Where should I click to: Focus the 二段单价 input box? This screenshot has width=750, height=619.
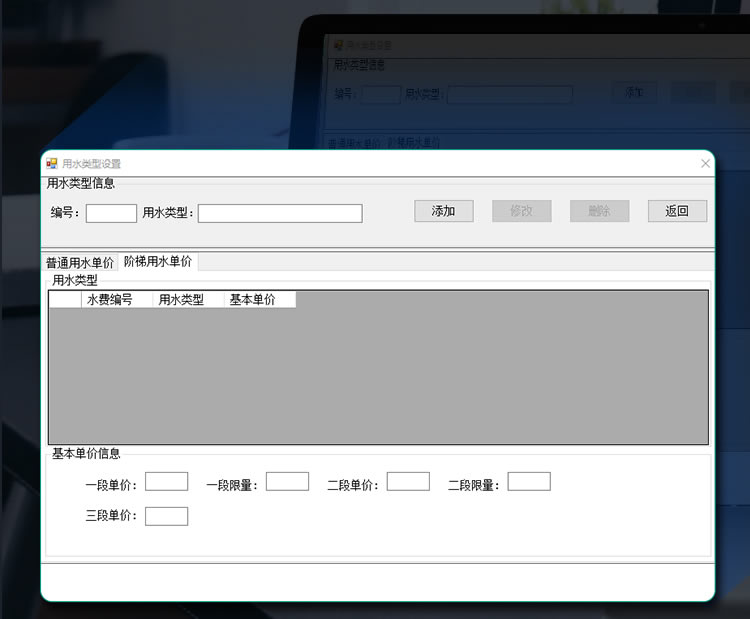coord(408,482)
